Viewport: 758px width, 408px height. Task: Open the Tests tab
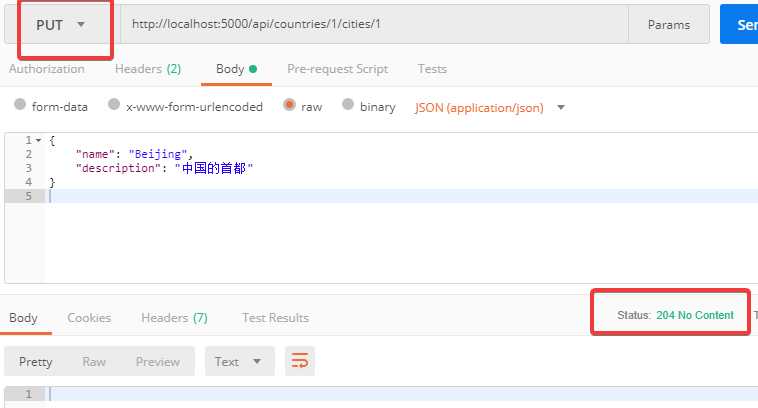pos(432,69)
